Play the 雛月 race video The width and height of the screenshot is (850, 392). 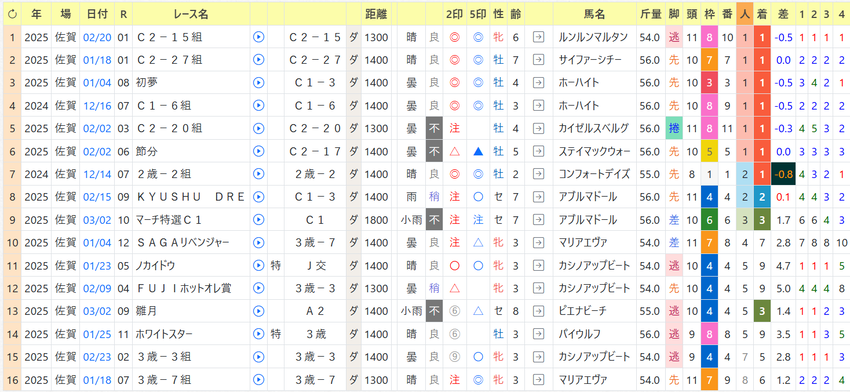tap(259, 311)
